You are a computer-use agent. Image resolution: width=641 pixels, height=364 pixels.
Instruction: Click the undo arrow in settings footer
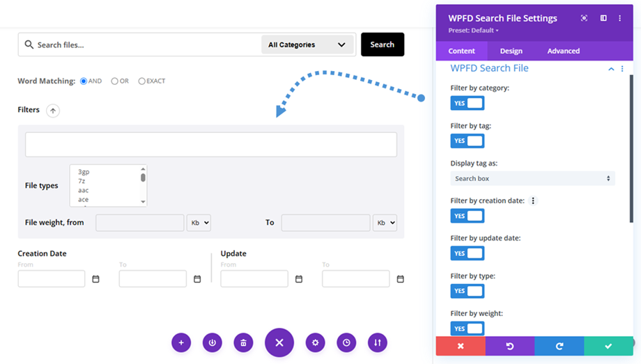510,346
